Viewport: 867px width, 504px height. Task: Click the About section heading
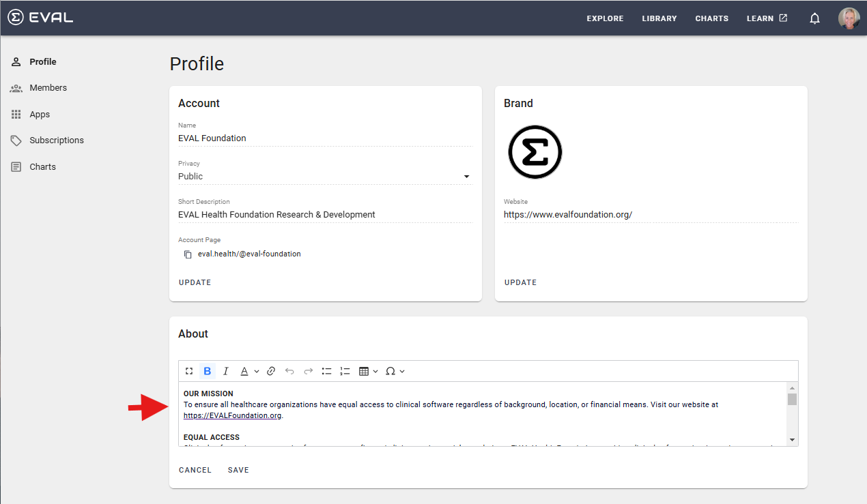[x=193, y=334]
